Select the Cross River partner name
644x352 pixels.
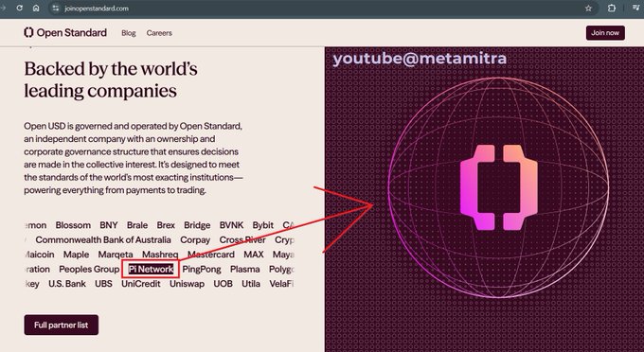tap(242, 239)
